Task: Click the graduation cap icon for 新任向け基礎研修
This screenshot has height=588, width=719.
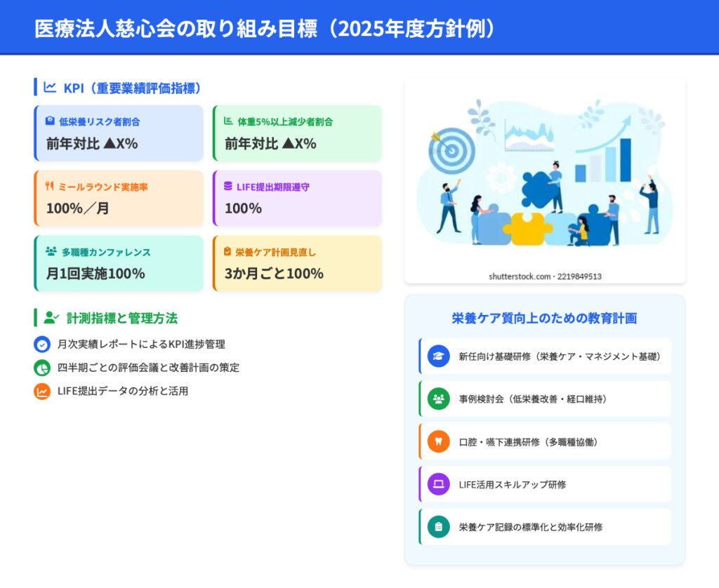Action: [x=439, y=356]
